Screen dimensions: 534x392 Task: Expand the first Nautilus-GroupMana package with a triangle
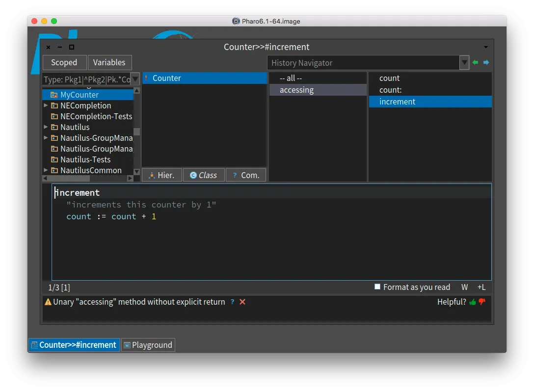click(46, 138)
